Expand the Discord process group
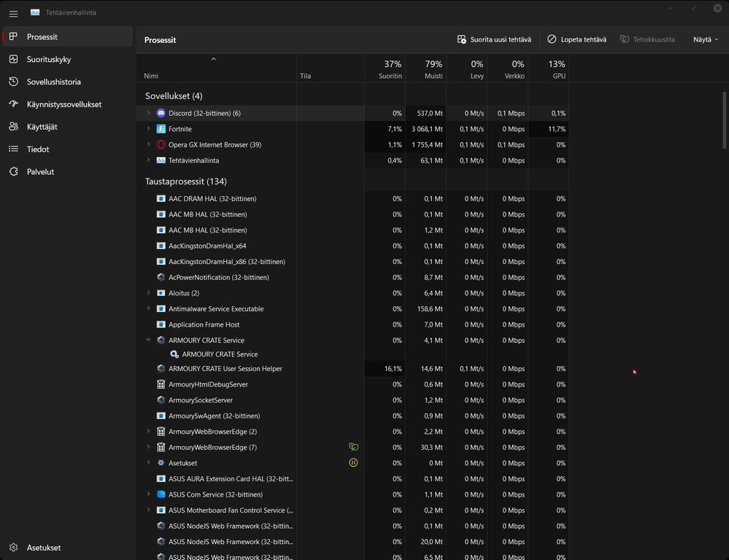Viewport: 729px width, 560px height. tap(149, 113)
